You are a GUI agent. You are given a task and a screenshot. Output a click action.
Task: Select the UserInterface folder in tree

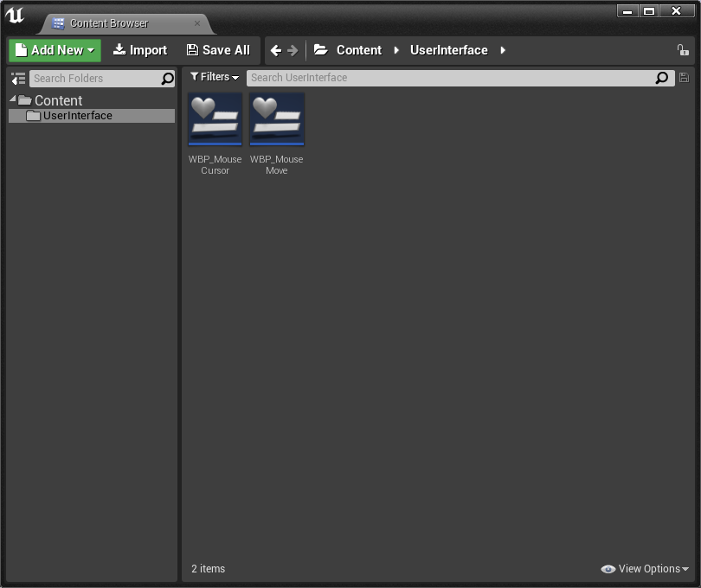[92, 116]
